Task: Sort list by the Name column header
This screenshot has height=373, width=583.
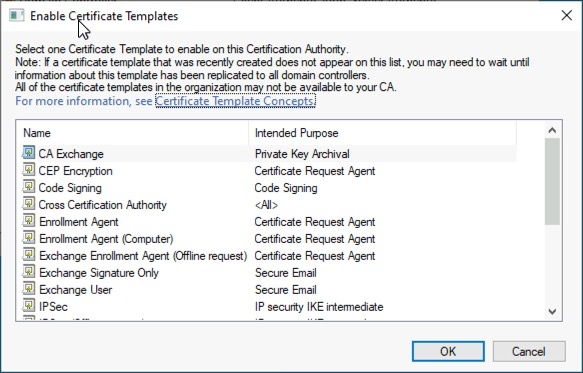Action: pyautogui.click(x=132, y=133)
